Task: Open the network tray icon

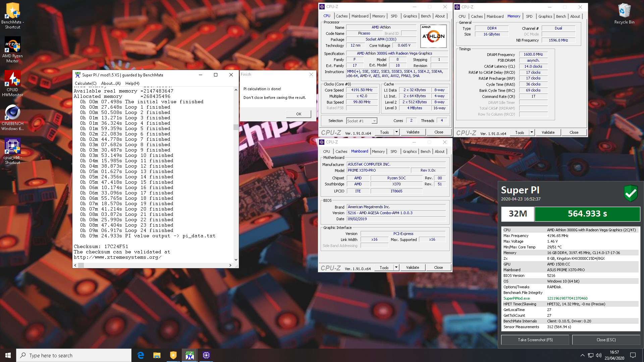Action: (591, 355)
